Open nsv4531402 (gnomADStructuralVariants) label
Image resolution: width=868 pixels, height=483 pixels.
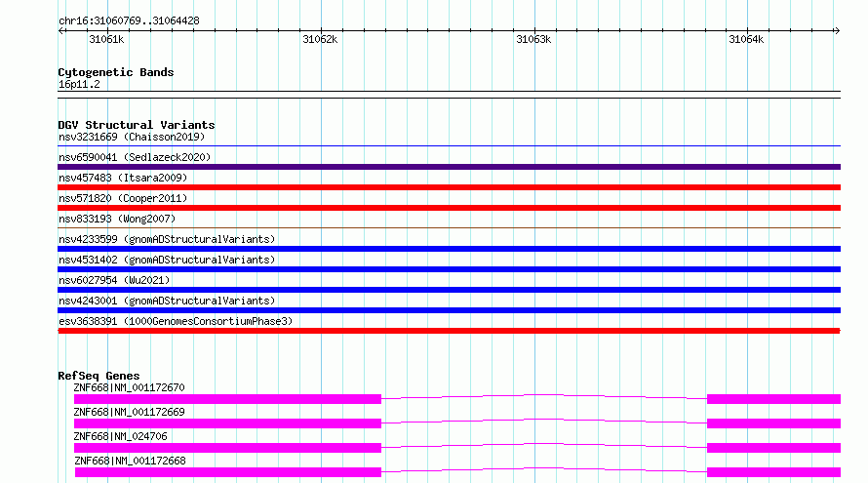coord(167,260)
